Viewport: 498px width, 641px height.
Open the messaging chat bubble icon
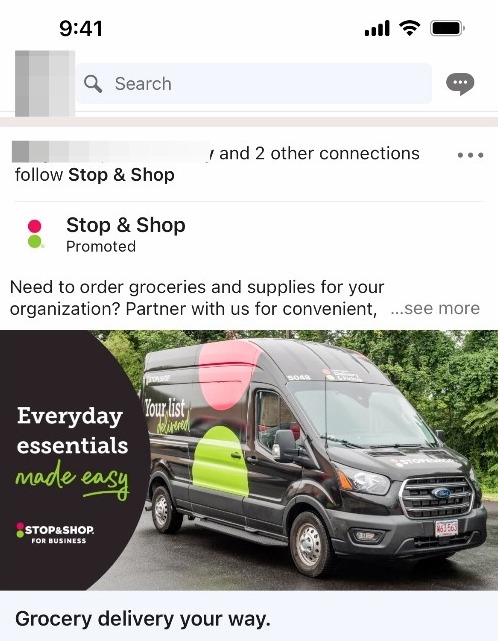tap(460, 84)
